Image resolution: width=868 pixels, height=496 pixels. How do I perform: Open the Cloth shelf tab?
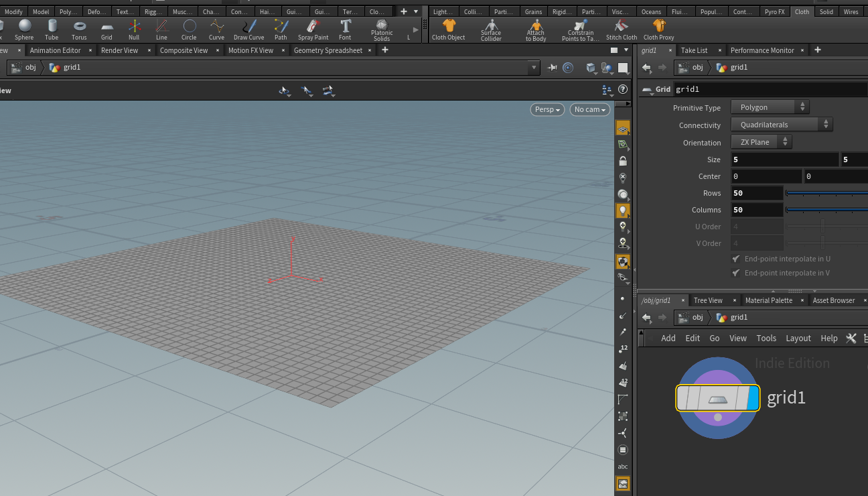pos(802,11)
